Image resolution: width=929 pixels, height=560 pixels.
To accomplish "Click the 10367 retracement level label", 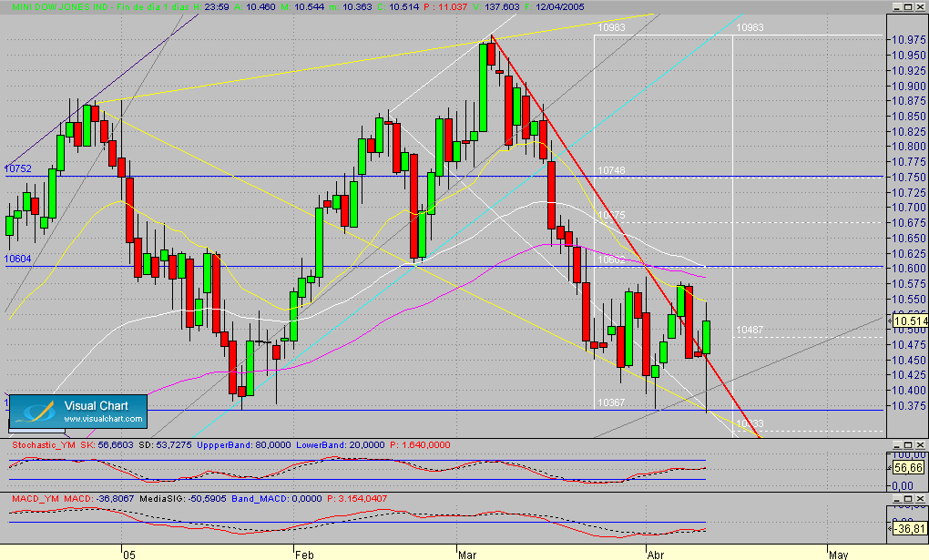I will point(611,403).
